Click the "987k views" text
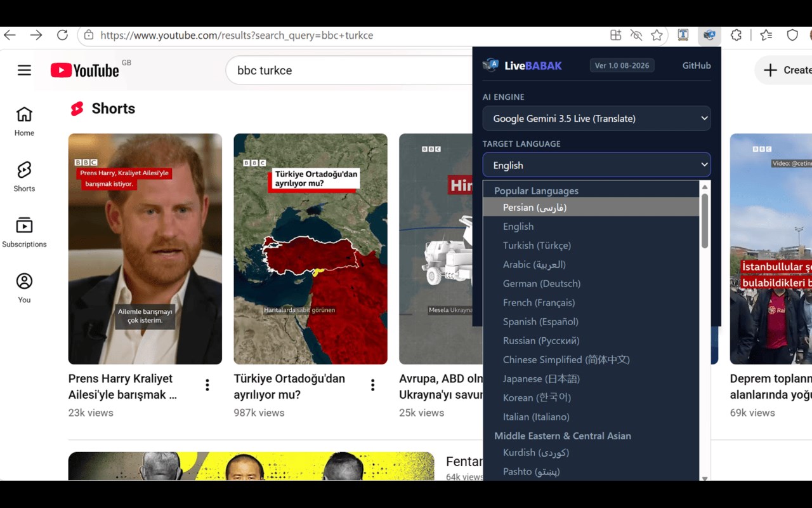Viewport: 812px width, 508px height. (x=259, y=413)
